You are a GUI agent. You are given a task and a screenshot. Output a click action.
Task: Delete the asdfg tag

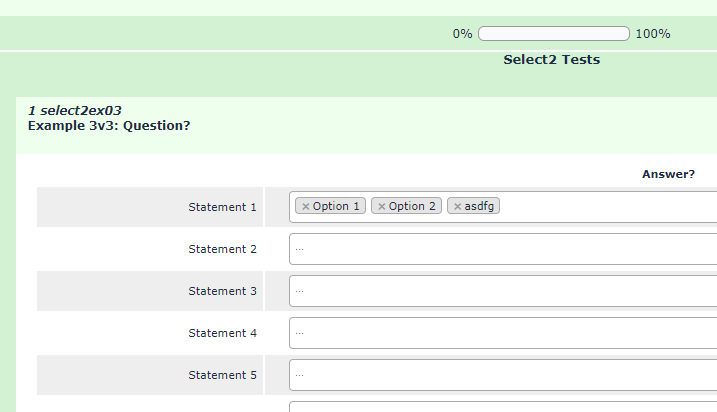(x=458, y=207)
